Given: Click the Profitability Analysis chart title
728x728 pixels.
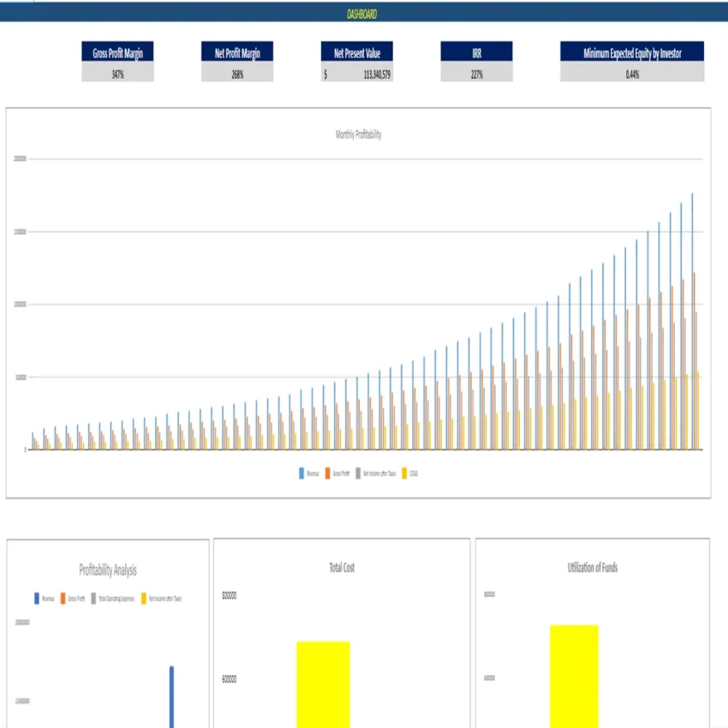Looking at the screenshot, I should (107, 570).
